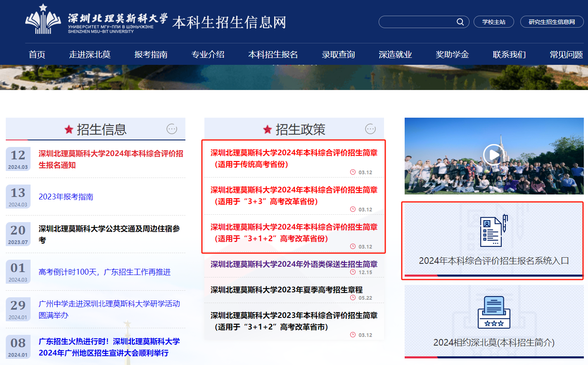
Task: Open the 招生政策 more (ellipsis) icon
Action: pos(370,129)
